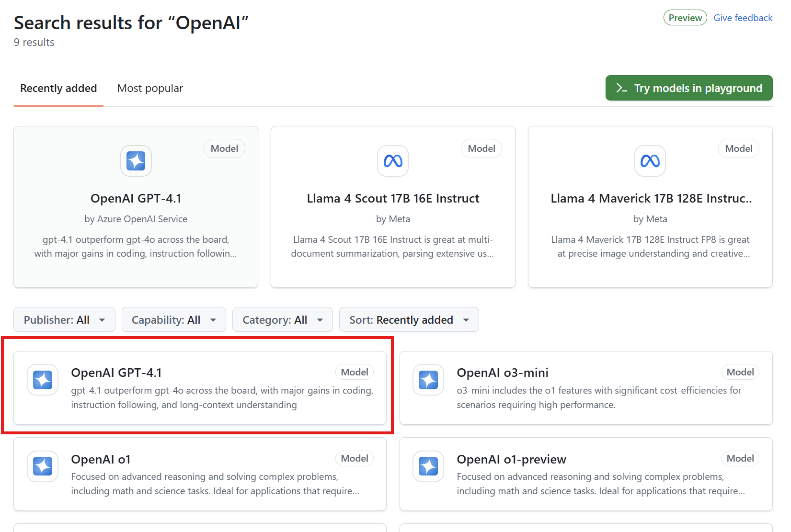Click the terminal prompt icon in playground button

pyautogui.click(x=621, y=88)
